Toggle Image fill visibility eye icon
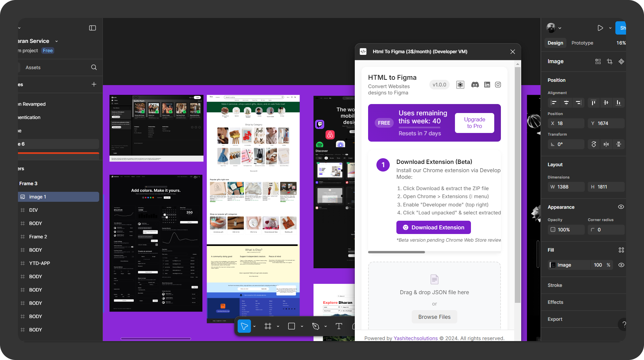 tap(621, 265)
